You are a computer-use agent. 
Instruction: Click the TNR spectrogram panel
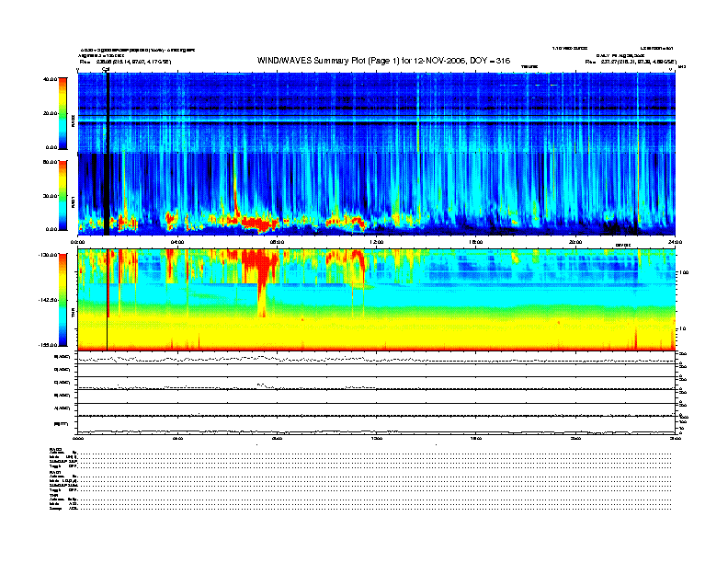click(377, 300)
